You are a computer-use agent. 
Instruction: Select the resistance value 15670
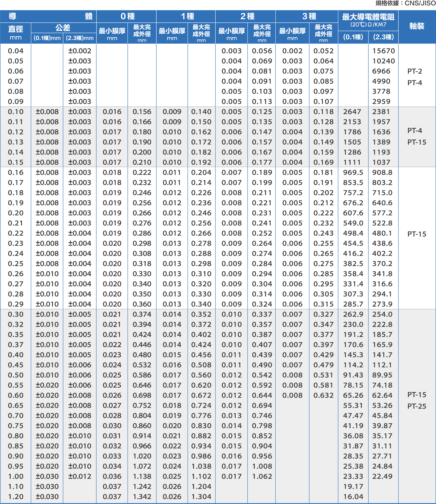[383, 51]
